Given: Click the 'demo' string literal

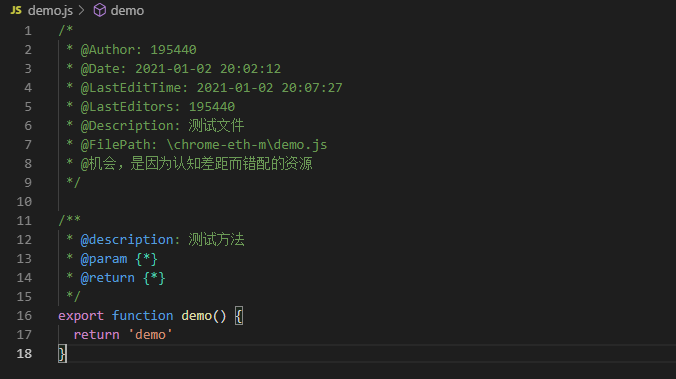Looking at the screenshot, I should click(x=150, y=335).
